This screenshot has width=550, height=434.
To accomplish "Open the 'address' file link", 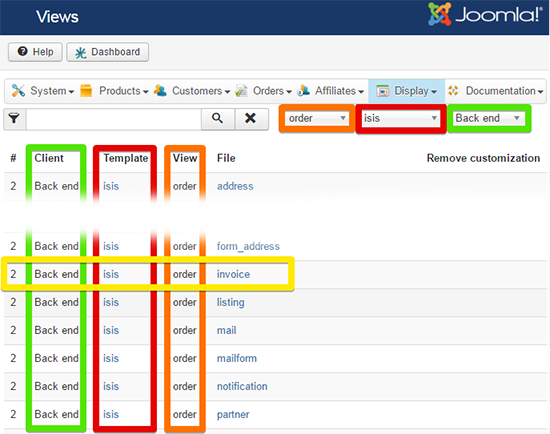I will click(x=235, y=186).
